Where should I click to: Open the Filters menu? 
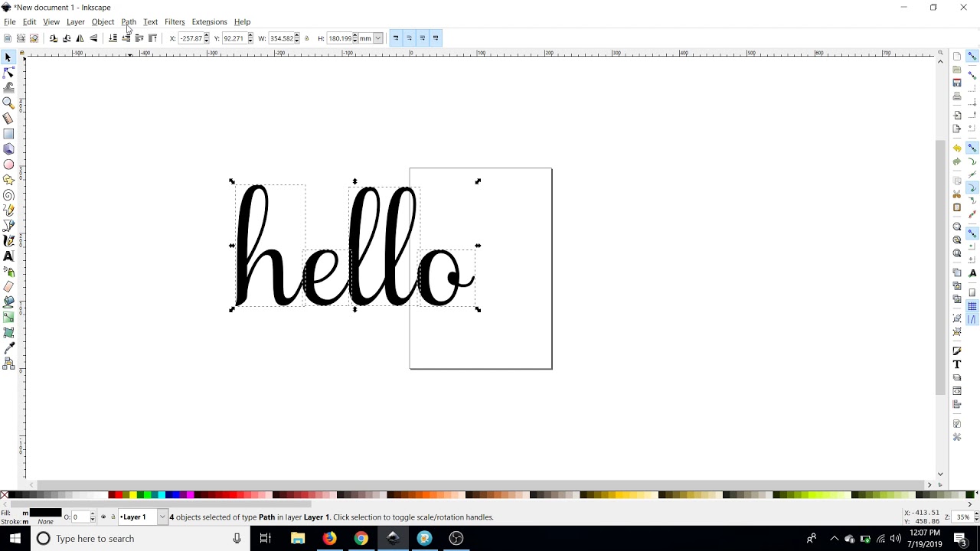(x=175, y=22)
